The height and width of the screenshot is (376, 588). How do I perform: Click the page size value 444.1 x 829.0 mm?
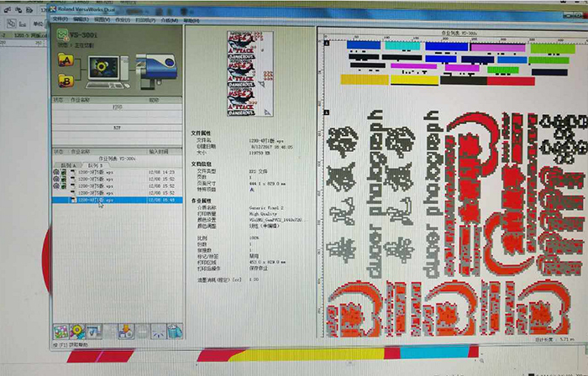tap(267, 184)
